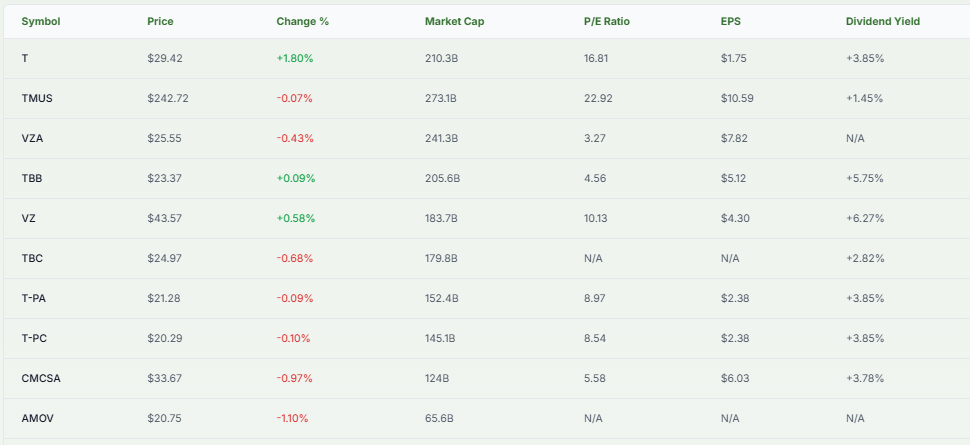Click the $29.42 price value
Image resolution: width=970 pixels, height=445 pixels.
[x=165, y=58]
